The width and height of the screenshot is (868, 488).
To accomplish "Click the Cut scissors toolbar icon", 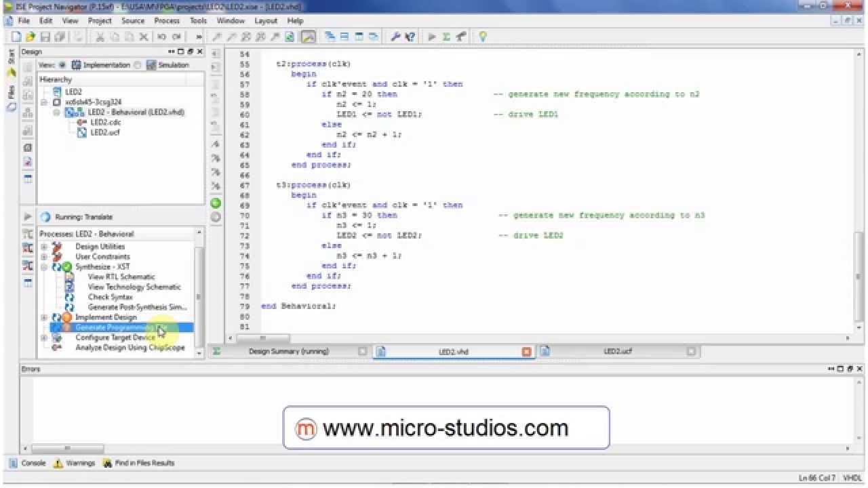I will [100, 37].
